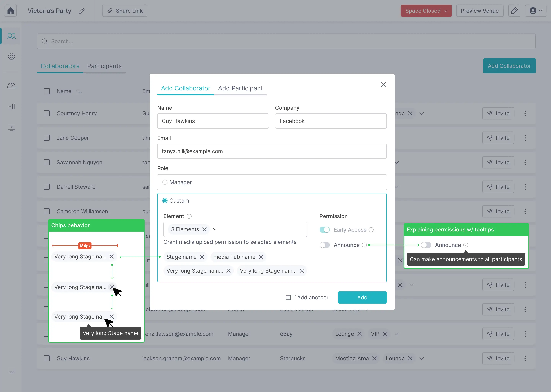Select all rows header checkbox
551x392 pixels.
[46, 91]
